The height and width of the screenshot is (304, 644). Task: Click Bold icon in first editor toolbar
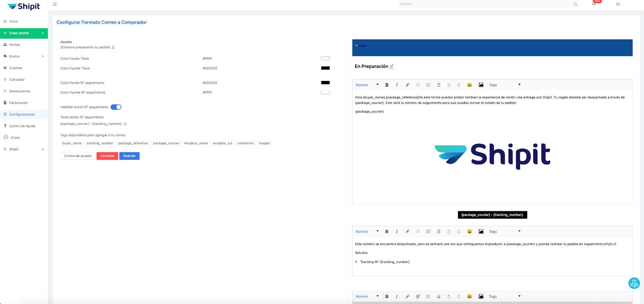pyautogui.click(x=387, y=85)
